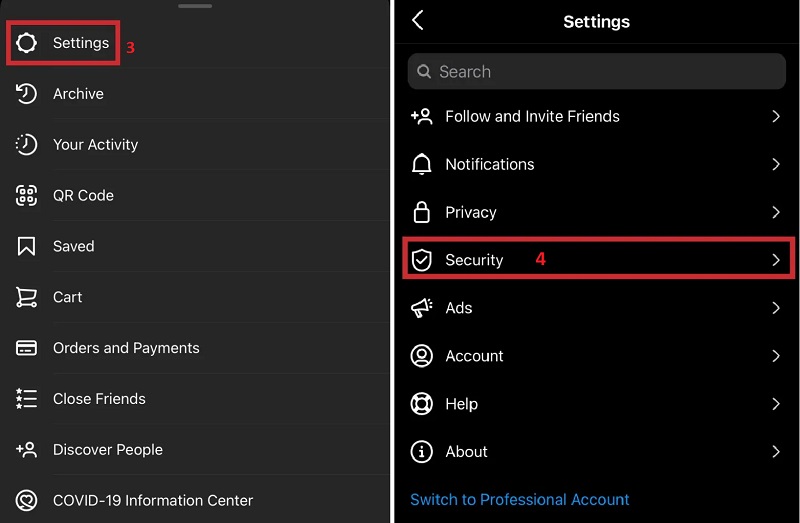The image size is (800, 523).
Task: Open the Privacy label
Action: click(x=470, y=212)
